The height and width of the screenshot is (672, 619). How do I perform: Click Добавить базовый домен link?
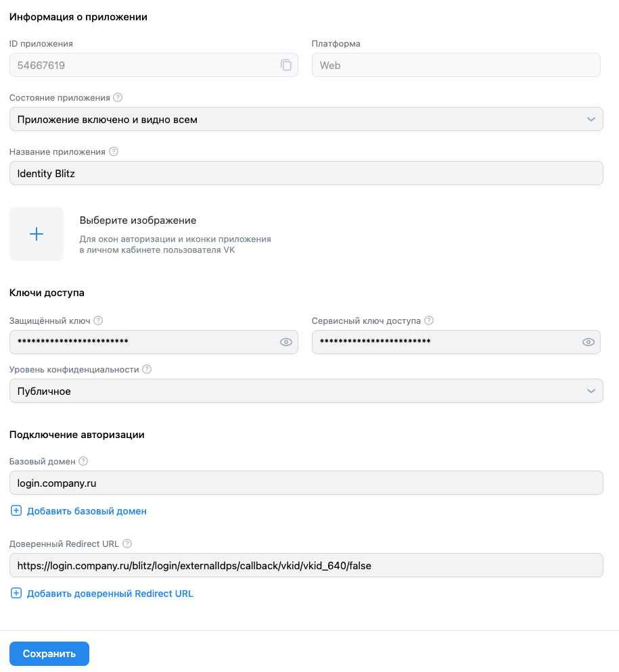point(78,511)
